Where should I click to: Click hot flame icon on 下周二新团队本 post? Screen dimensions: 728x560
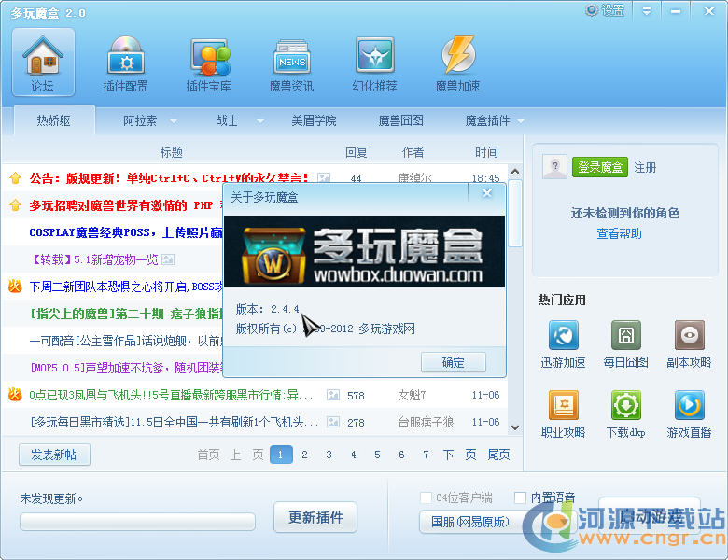[15, 286]
